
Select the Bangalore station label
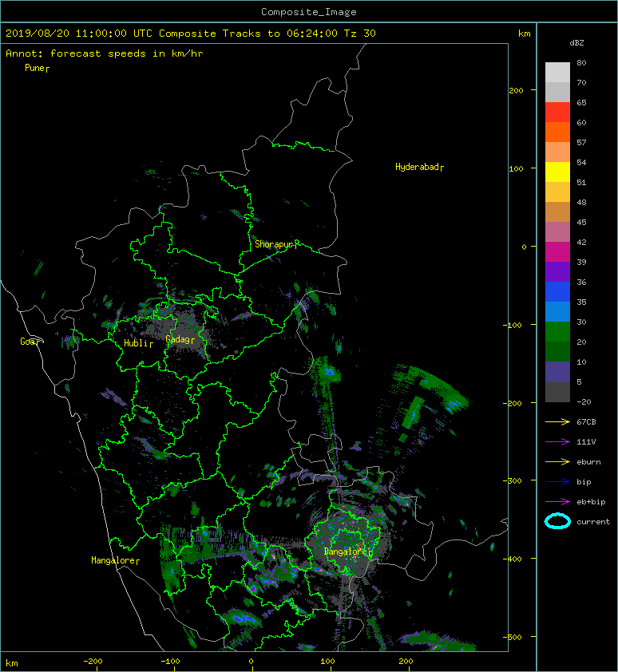(346, 551)
